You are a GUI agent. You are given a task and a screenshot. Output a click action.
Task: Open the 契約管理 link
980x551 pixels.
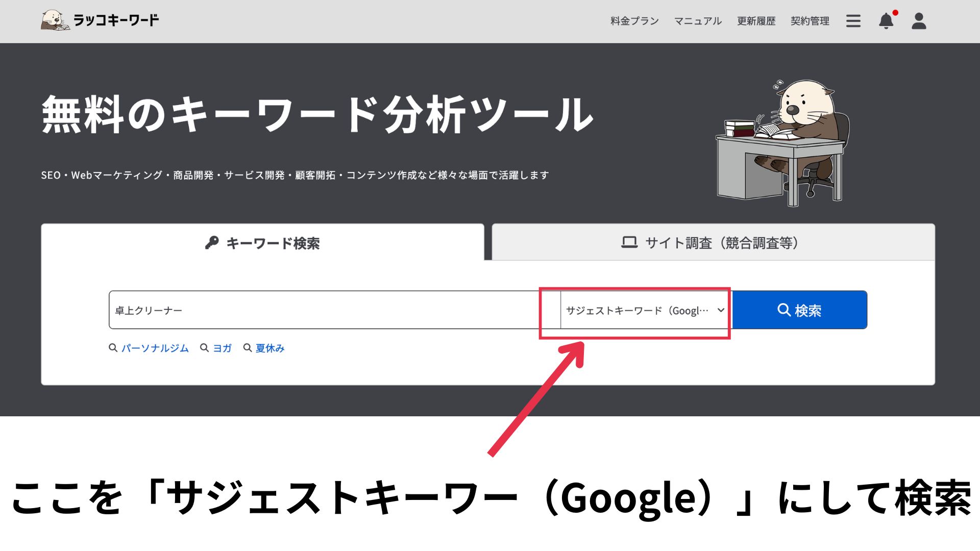(810, 21)
